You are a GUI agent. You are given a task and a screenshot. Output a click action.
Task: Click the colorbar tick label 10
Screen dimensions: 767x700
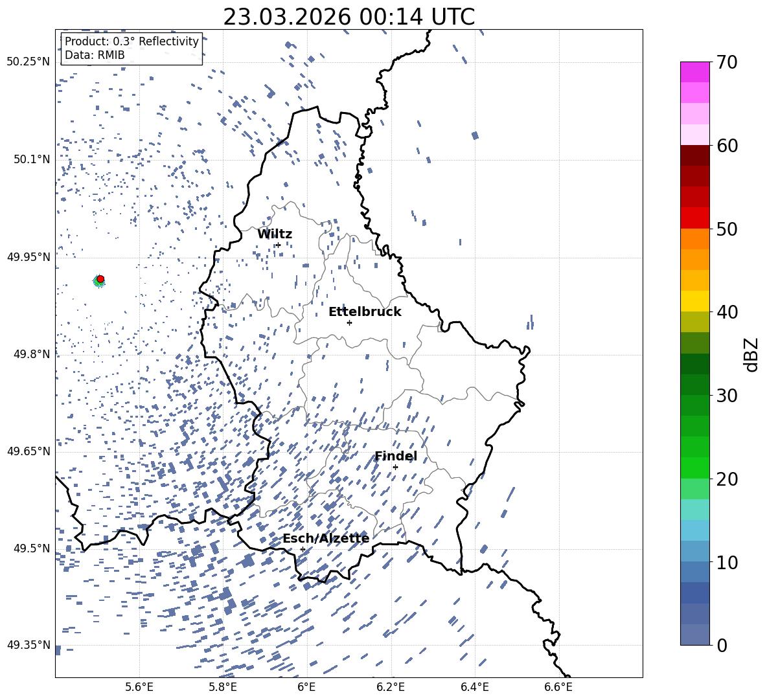(726, 563)
